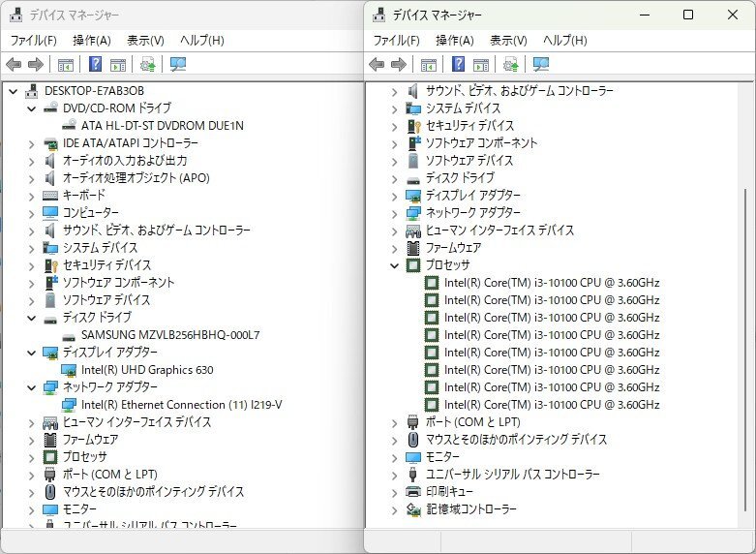The width and height of the screenshot is (756, 554).
Task: Click printer icon beside 印刷キュー
Action: (413, 492)
